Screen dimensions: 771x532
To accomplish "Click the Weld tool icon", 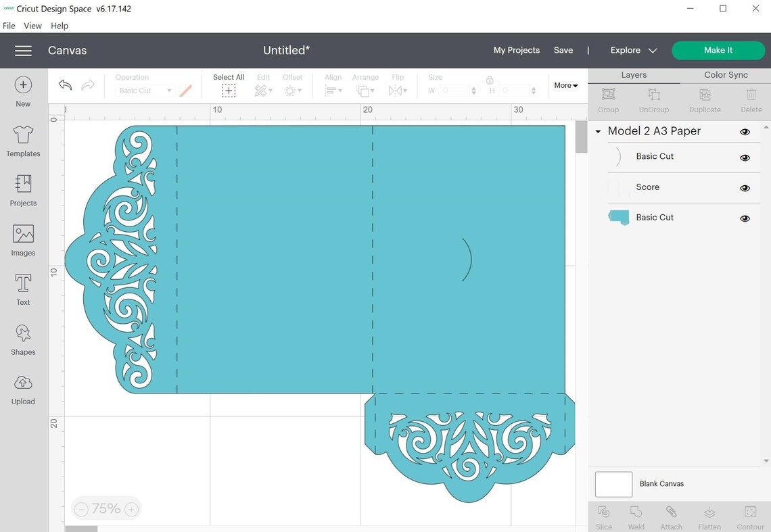I will point(635,513).
